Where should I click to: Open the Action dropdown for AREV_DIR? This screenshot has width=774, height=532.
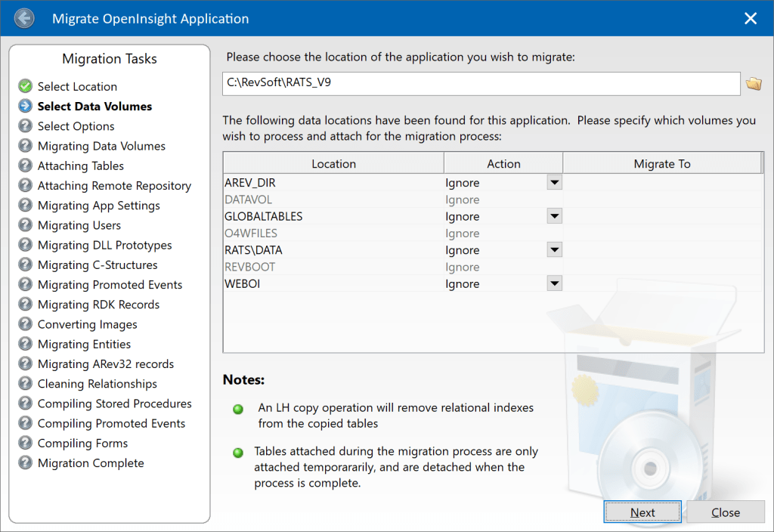pos(554,182)
